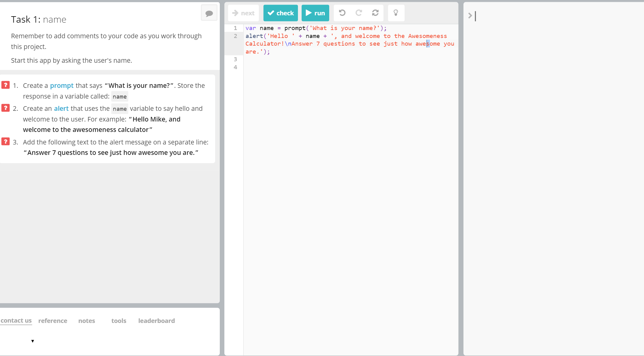Screen dimensions: 644x356
Task: Select the contact us tab
Action: (x=16, y=320)
